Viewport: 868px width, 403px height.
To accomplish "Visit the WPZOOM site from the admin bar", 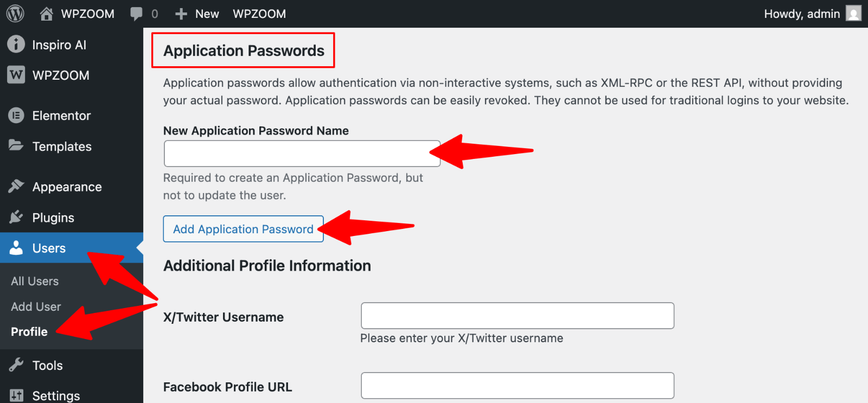I will click(x=259, y=13).
